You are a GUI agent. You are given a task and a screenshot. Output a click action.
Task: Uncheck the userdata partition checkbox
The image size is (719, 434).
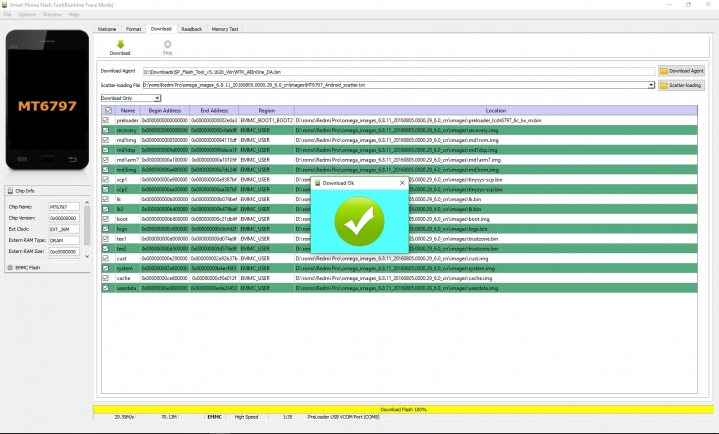pyautogui.click(x=106, y=287)
